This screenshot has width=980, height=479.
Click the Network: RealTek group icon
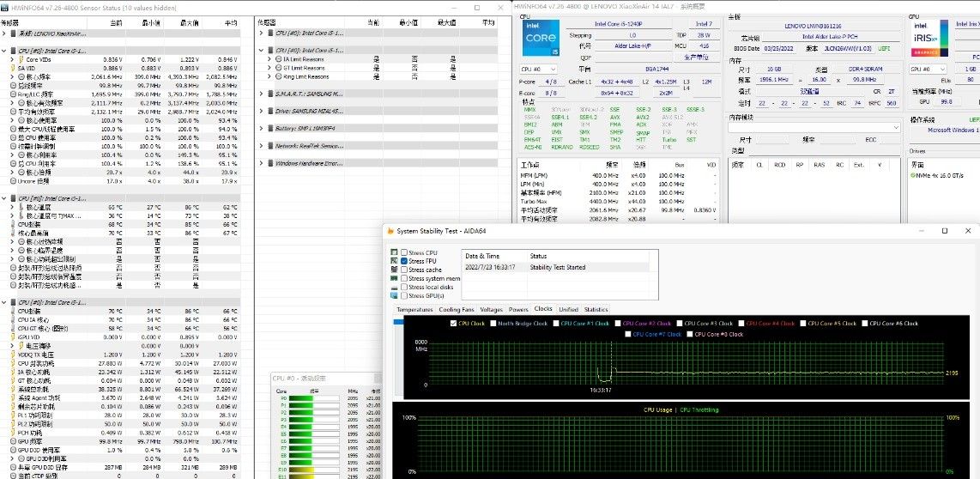(270, 146)
